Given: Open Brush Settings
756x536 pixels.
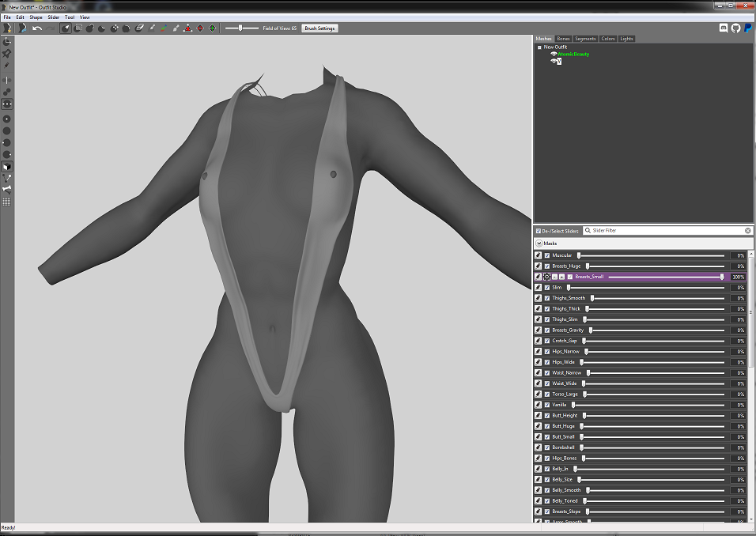Looking at the screenshot, I should (319, 28).
